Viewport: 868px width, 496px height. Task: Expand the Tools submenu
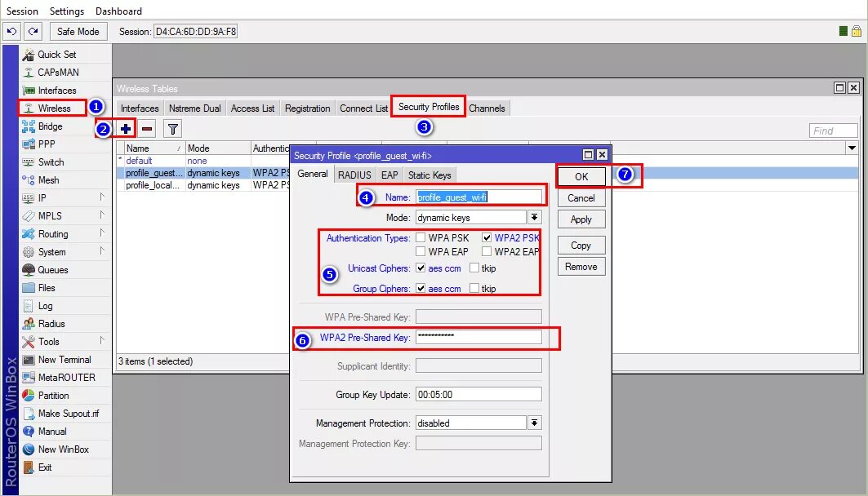[x=102, y=341]
